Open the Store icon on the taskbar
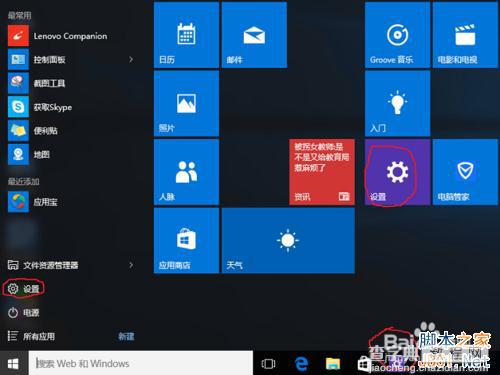 (x=364, y=364)
